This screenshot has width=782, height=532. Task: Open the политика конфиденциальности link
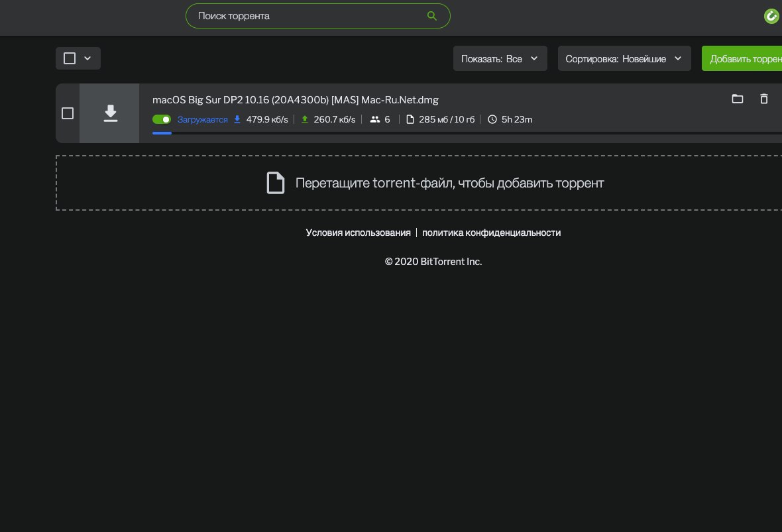(491, 233)
